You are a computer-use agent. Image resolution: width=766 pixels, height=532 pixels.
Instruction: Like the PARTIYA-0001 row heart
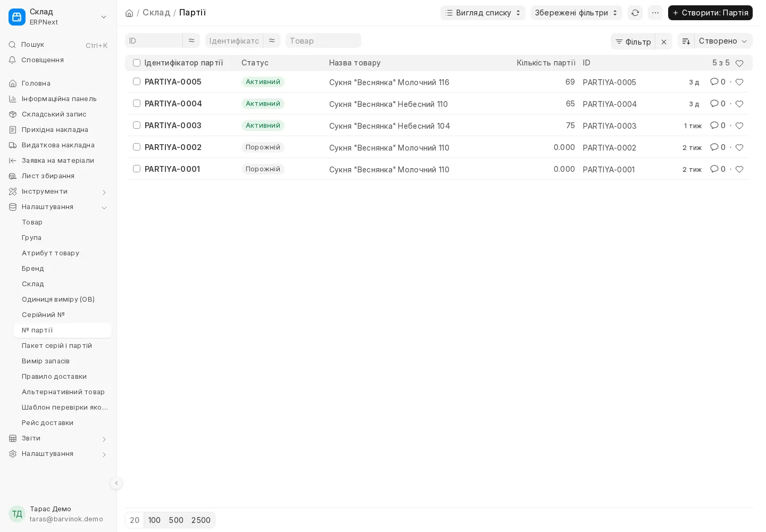[x=739, y=169]
